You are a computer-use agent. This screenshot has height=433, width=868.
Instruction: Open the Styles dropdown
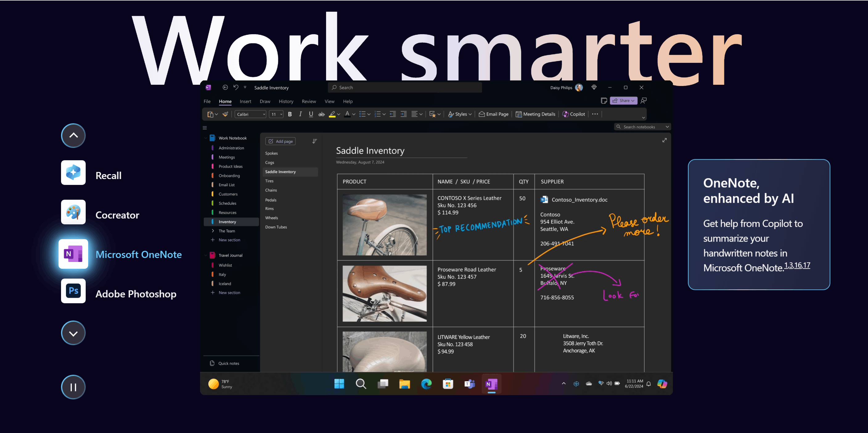pyautogui.click(x=460, y=114)
